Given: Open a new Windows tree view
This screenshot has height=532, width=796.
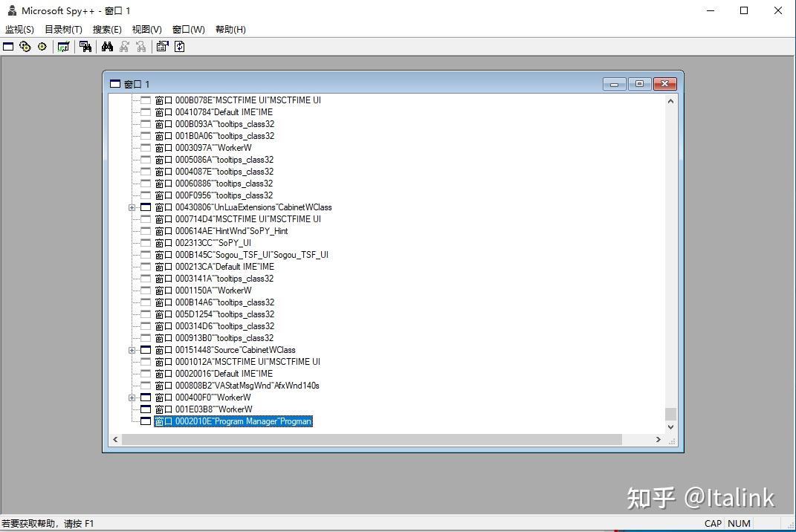Looking at the screenshot, I should (x=8, y=46).
